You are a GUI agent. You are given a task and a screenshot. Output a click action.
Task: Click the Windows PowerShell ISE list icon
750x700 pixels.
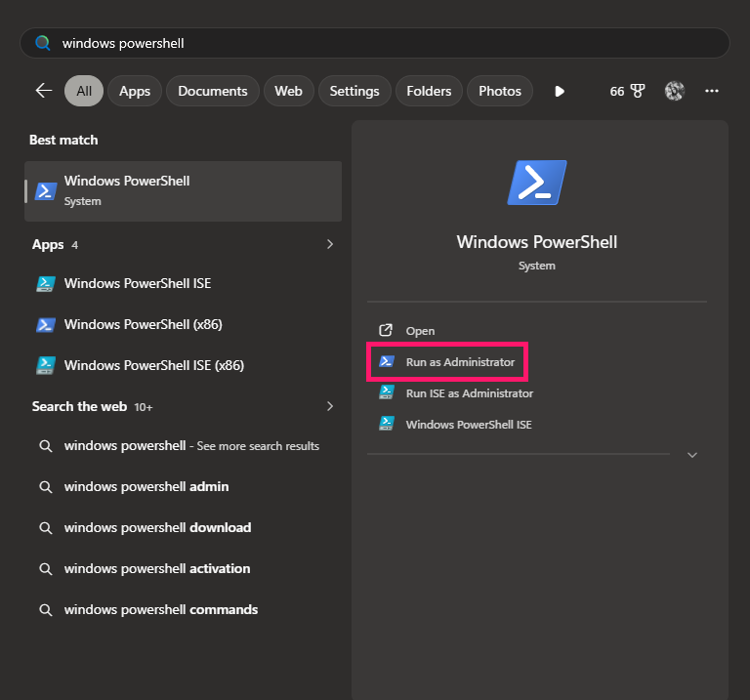point(46,283)
